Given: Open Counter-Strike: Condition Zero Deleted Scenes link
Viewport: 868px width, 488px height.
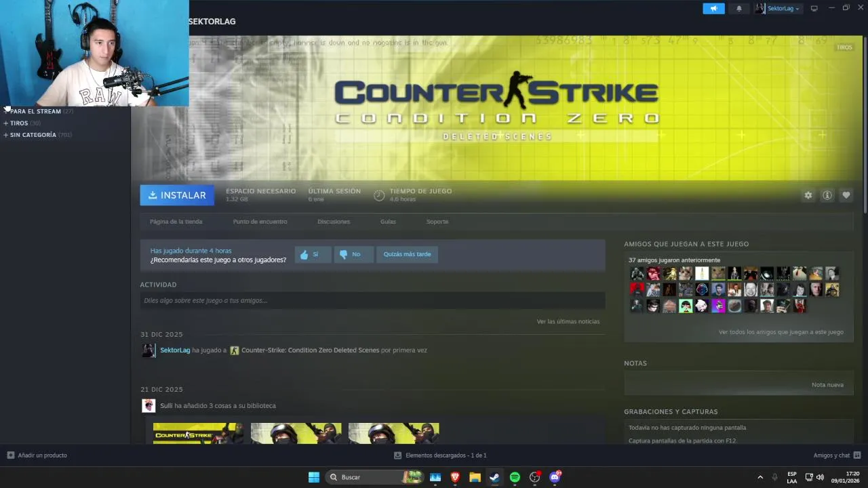Looking at the screenshot, I should pyautogui.click(x=310, y=350).
